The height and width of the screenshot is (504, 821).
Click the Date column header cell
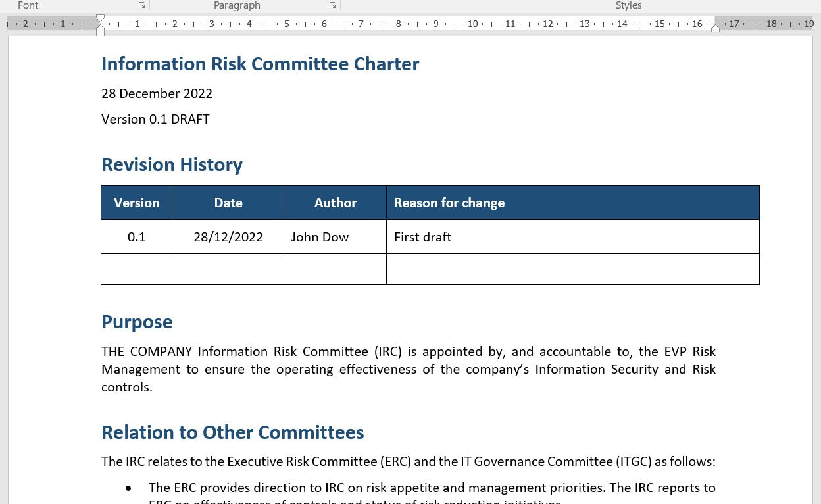pos(228,203)
